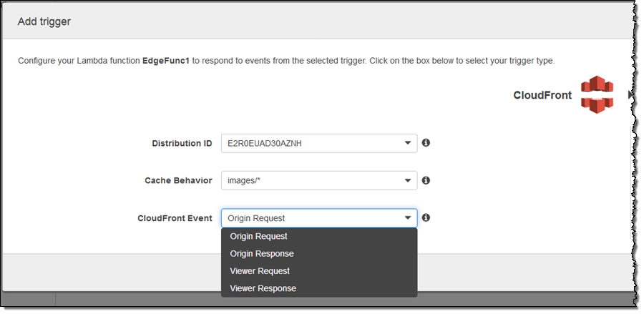Click the images/* value in Cache Behavior

point(243,180)
